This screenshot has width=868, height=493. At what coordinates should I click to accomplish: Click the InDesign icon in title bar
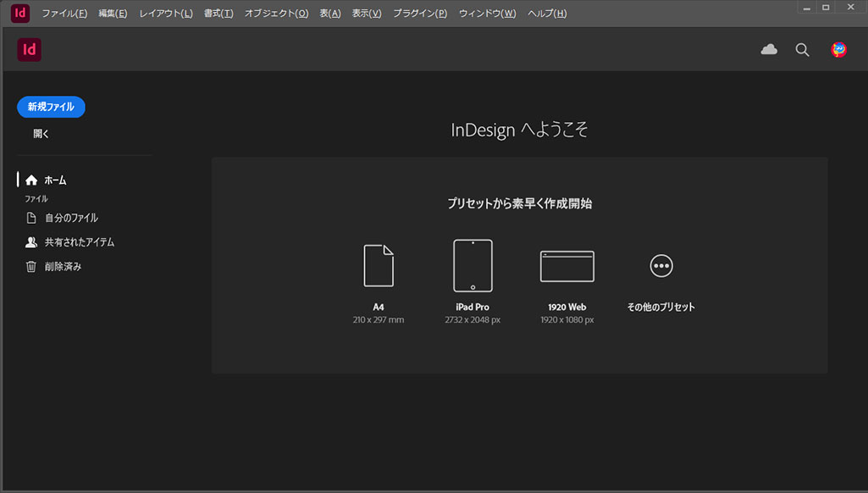20,13
